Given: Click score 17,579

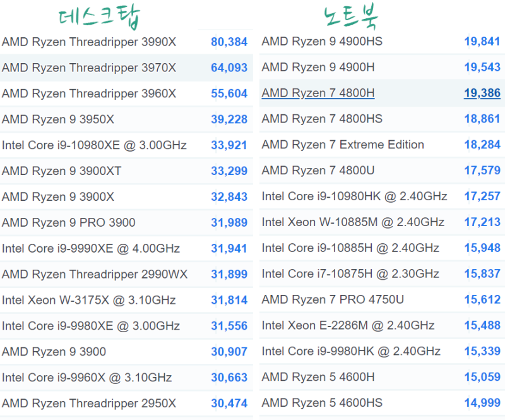Looking at the screenshot, I should pyautogui.click(x=482, y=170).
